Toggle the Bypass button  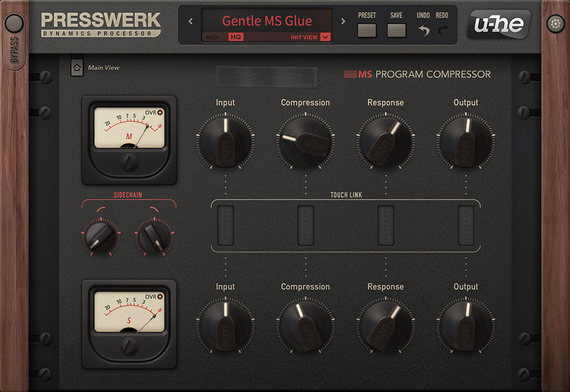coord(14,24)
